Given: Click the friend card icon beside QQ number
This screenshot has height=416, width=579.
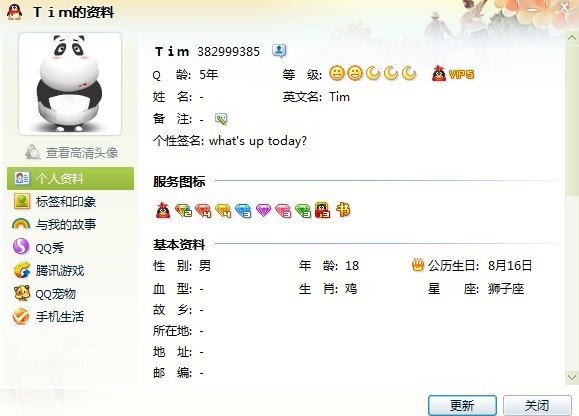Looking at the screenshot, I should coord(279,51).
